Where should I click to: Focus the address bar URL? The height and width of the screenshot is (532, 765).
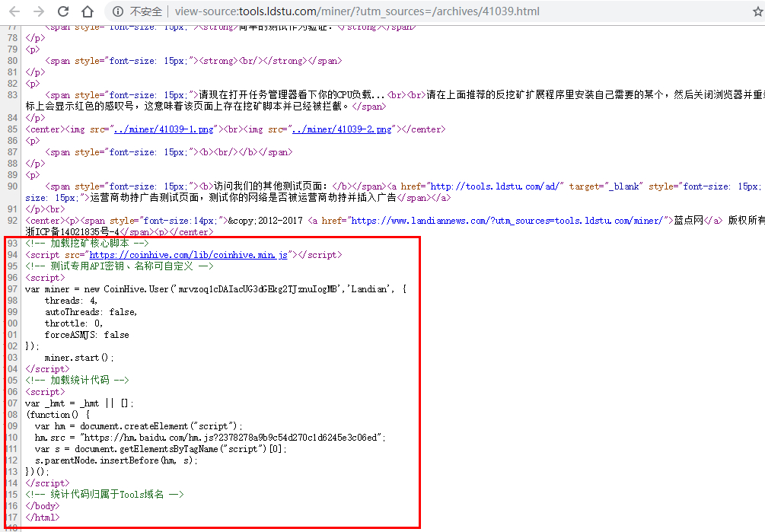click(x=357, y=11)
